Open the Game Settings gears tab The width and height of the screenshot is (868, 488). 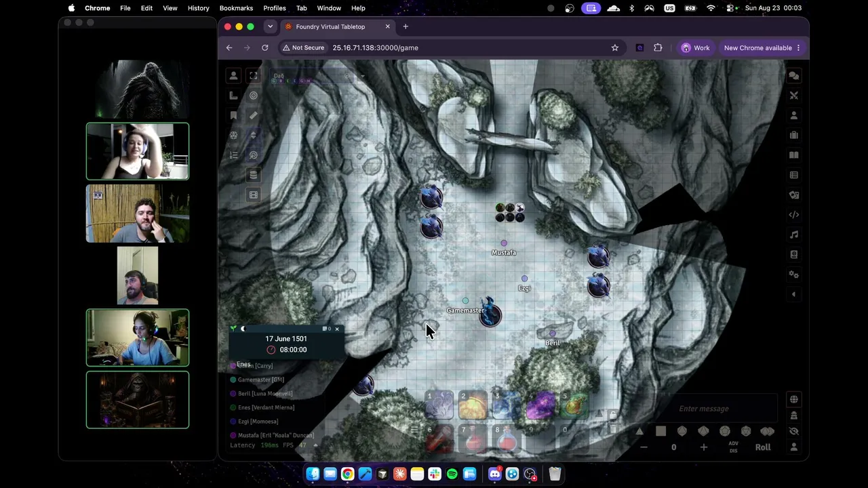[794, 274]
